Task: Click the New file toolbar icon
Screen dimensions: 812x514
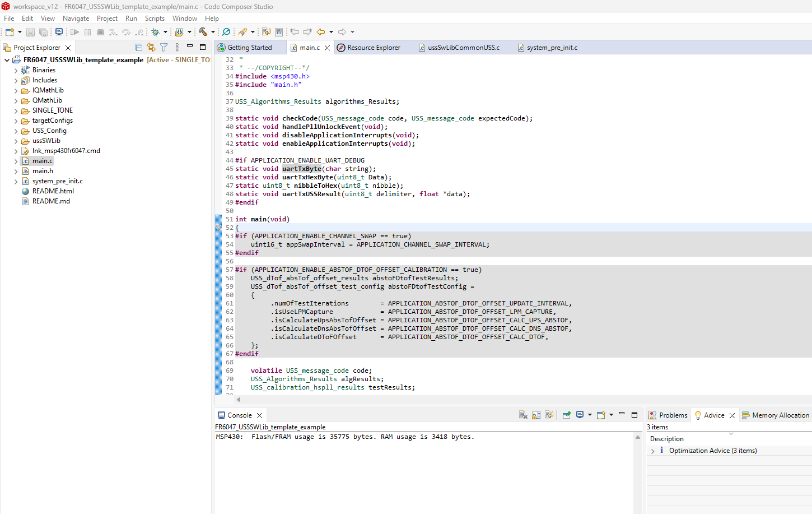Action: (10, 32)
